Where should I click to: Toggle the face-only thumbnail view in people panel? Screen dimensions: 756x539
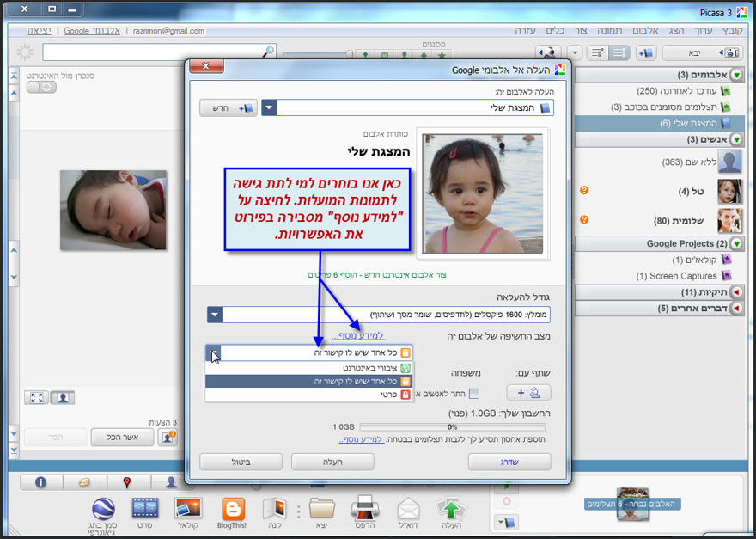click(62, 398)
